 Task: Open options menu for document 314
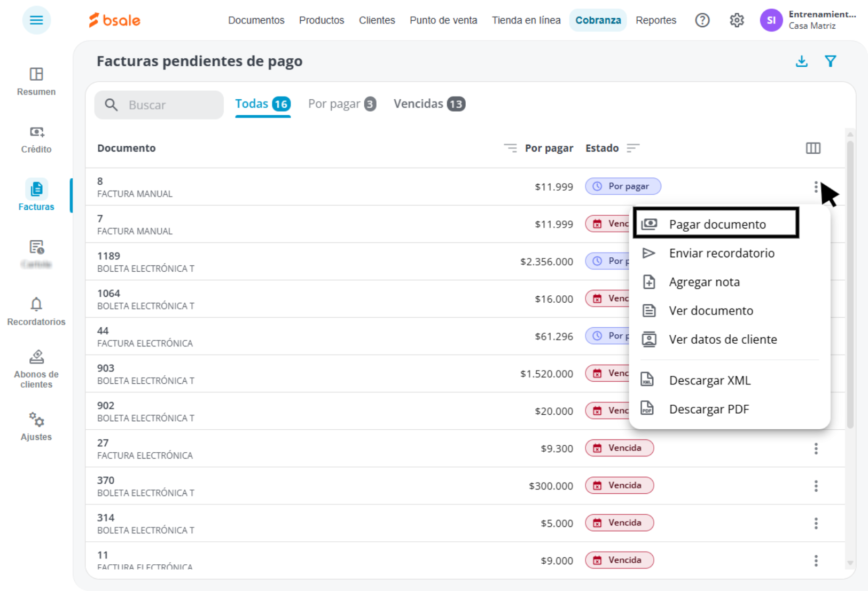pyautogui.click(x=816, y=523)
